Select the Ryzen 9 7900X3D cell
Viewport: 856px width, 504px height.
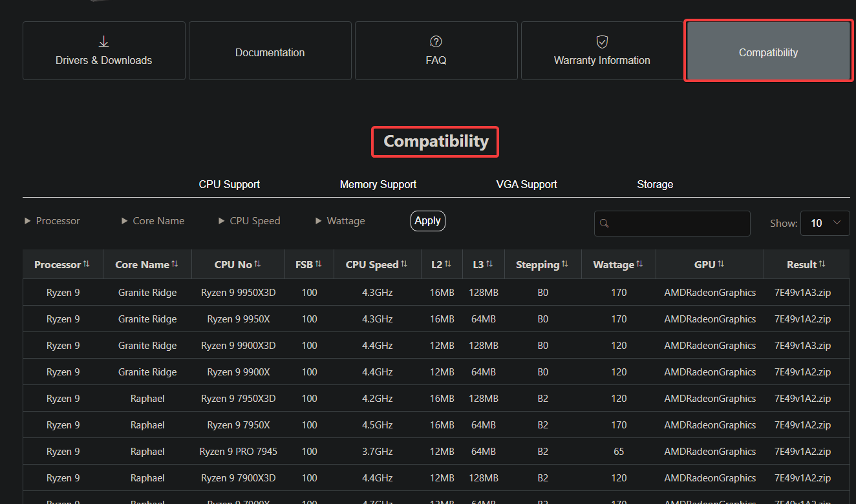pos(239,478)
